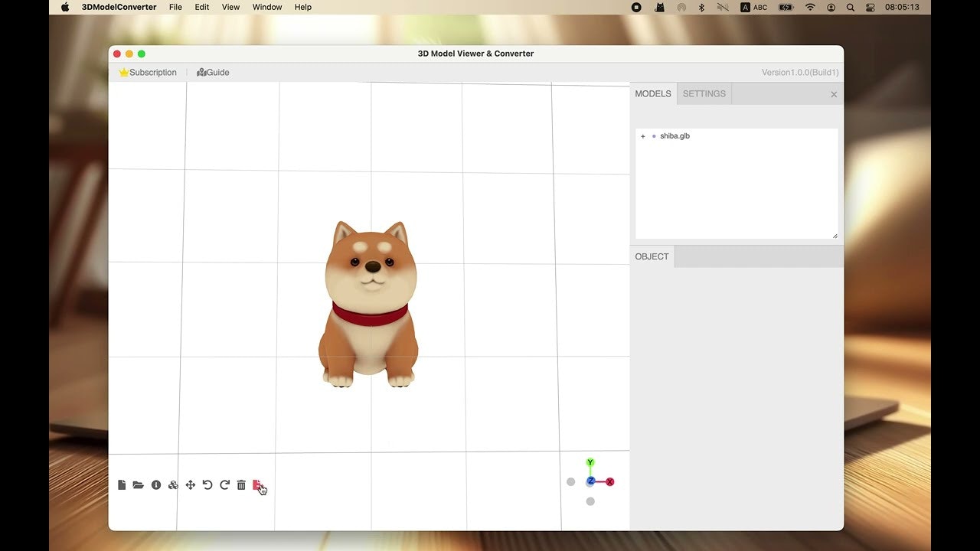Select shiba.glb in the models list
The image size is (980, 551).
click(675, 135)
